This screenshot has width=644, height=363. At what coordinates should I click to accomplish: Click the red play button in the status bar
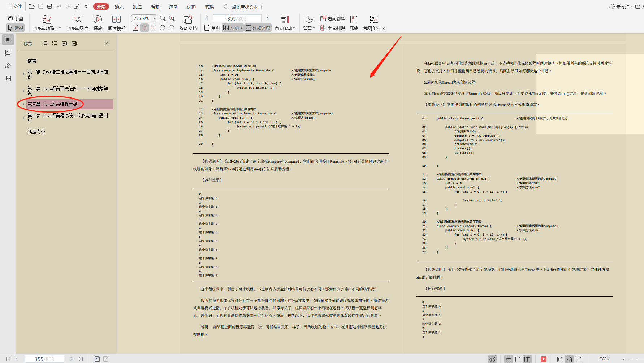(543, 359)
